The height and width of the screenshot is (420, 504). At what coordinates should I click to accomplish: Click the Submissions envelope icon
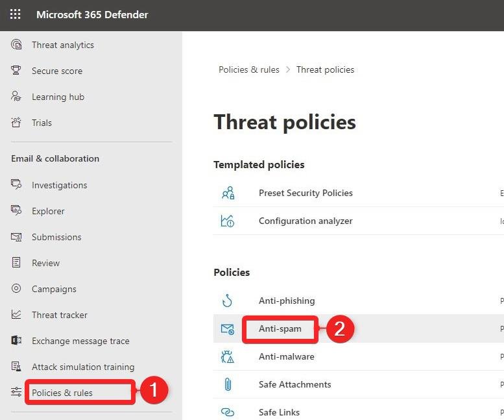pos(16,237)
